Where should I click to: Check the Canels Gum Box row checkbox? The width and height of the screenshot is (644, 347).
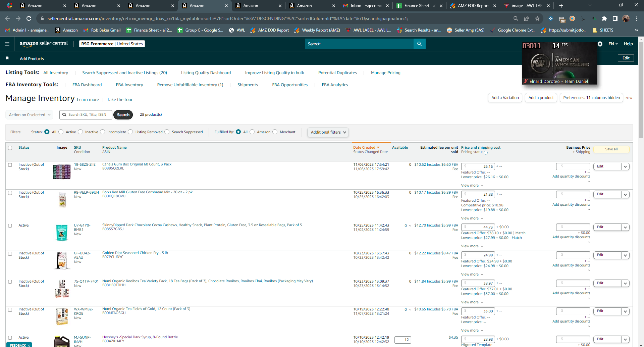10,165
